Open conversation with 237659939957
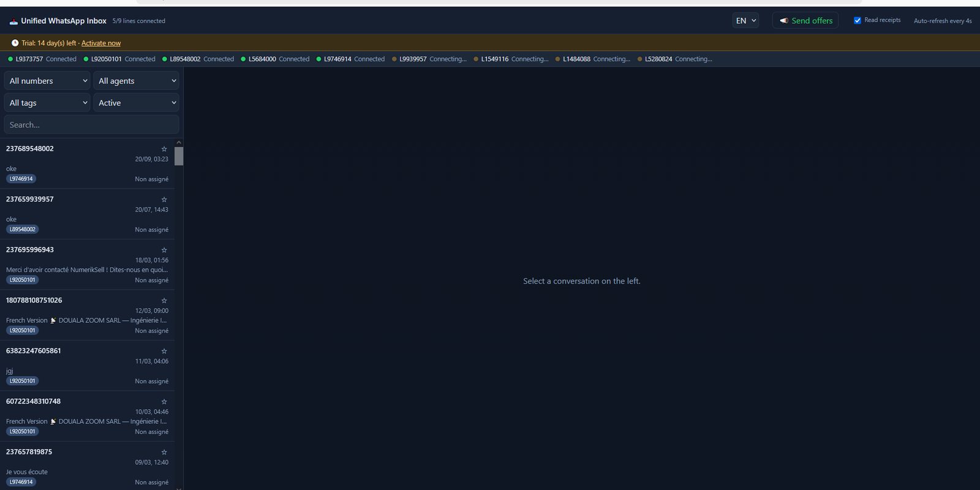 pos(87,214)
